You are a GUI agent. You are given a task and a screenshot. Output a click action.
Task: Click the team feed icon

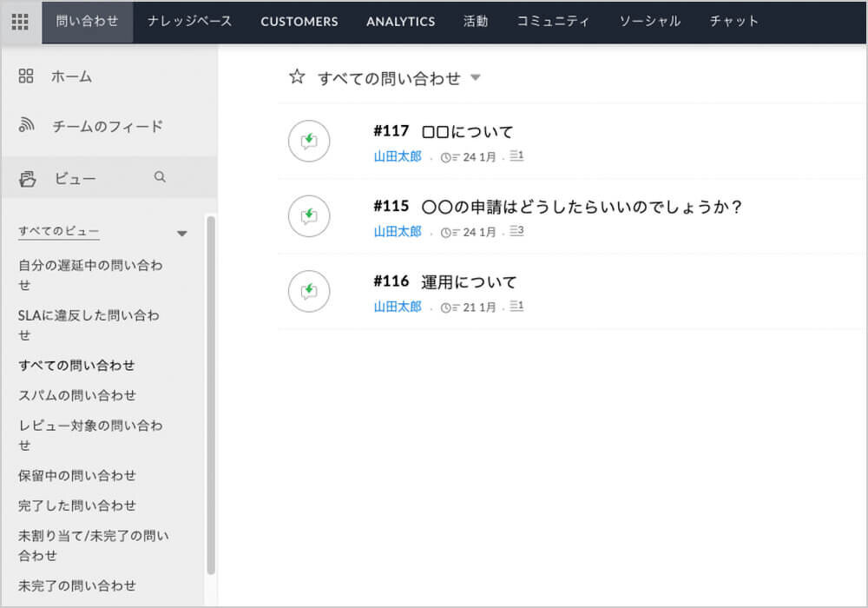click(x=26, y=126)
